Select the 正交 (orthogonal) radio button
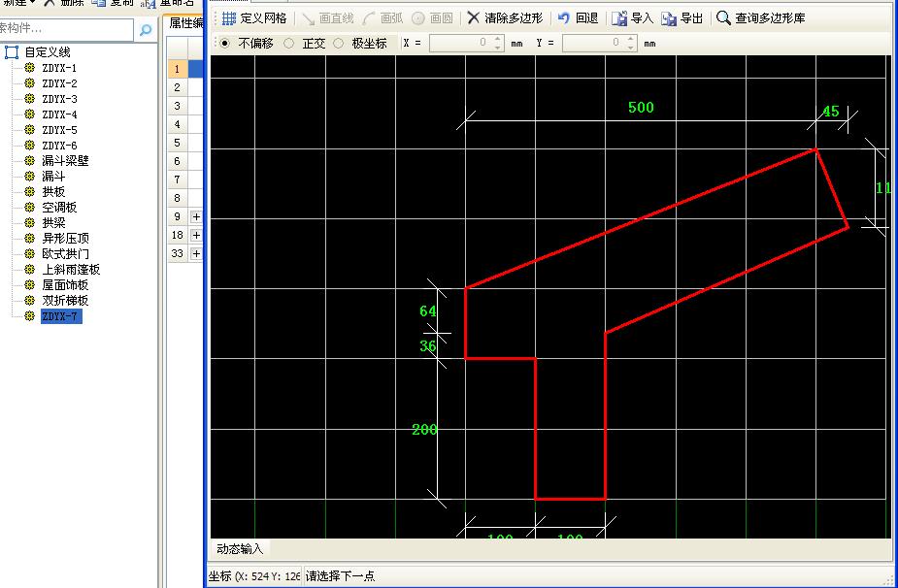 click(x=289, y=44)
